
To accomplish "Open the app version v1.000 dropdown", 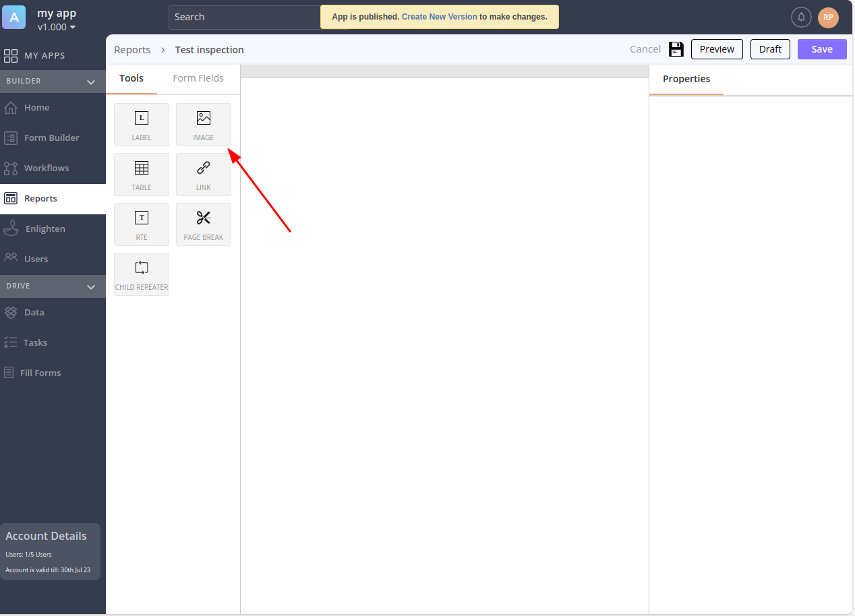I will pos(57,27).
